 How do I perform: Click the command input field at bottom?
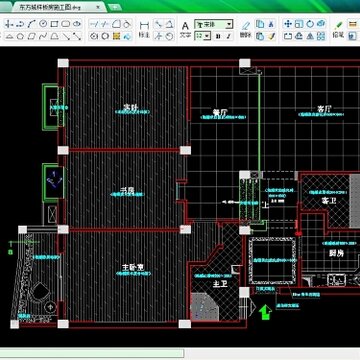(92, 353)
